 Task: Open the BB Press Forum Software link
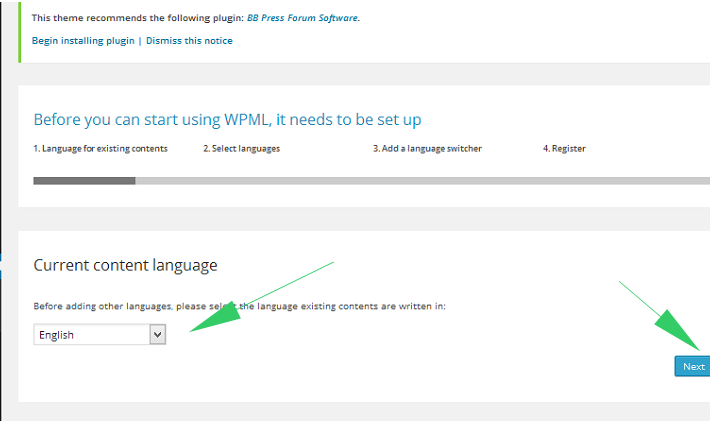303,18
